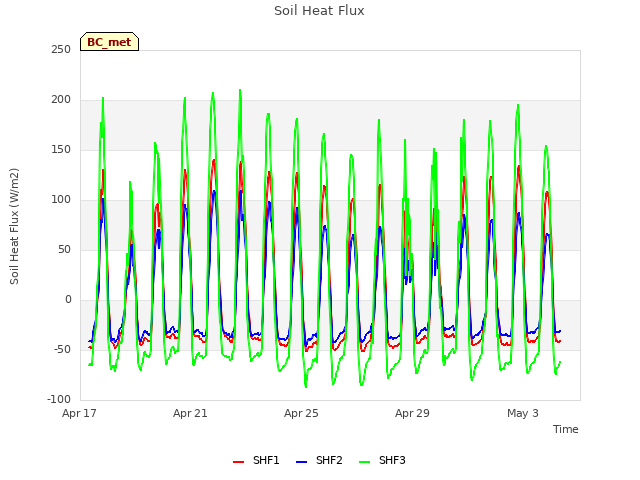The image size is (640, 480).
Task: Click the 50 y-axis tick label
Action: [64, 250]
